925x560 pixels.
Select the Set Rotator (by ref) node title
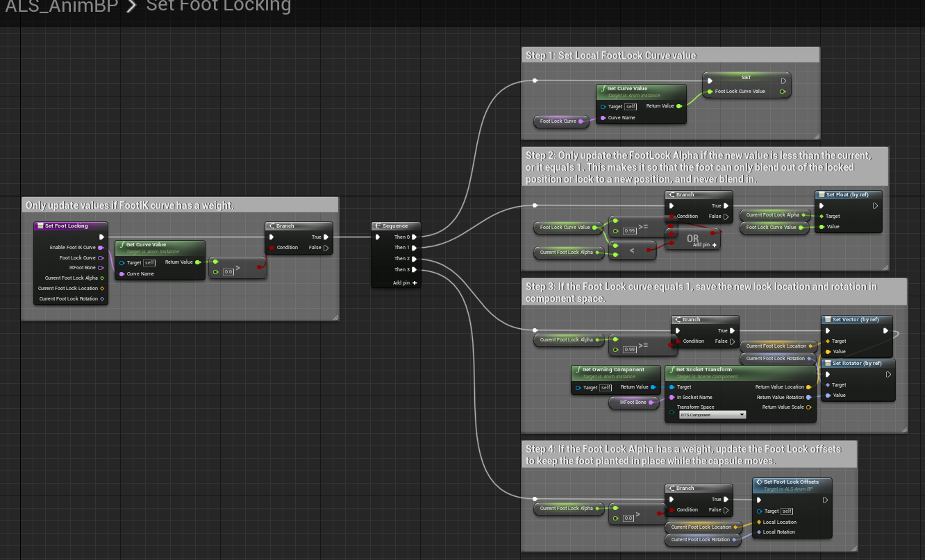[856, 363]
